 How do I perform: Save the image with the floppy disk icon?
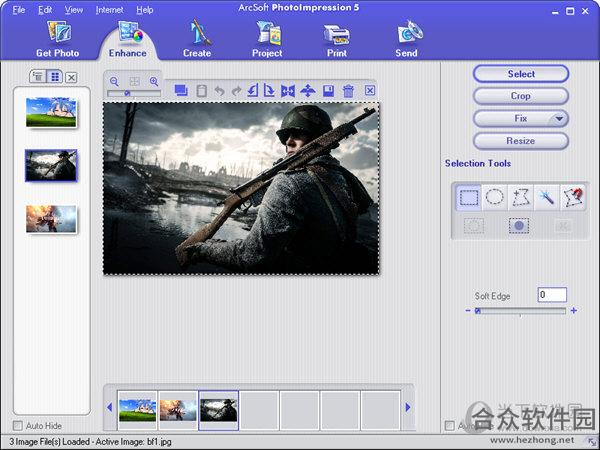(x=328, y=91)
